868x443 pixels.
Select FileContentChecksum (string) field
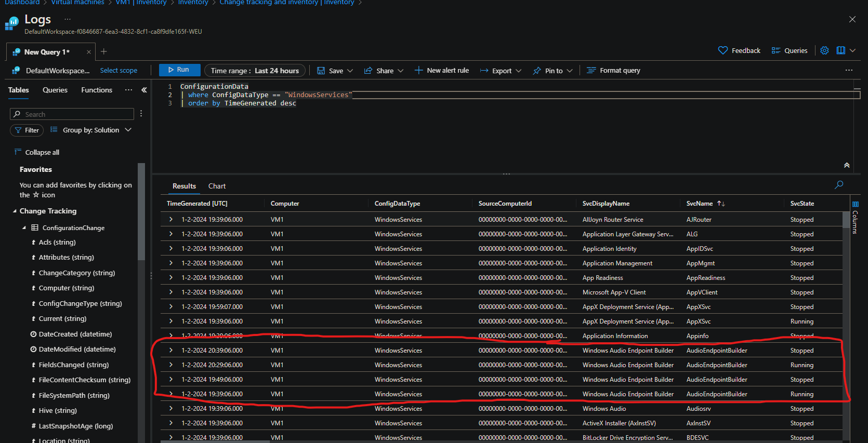click(x=85, y=380)
